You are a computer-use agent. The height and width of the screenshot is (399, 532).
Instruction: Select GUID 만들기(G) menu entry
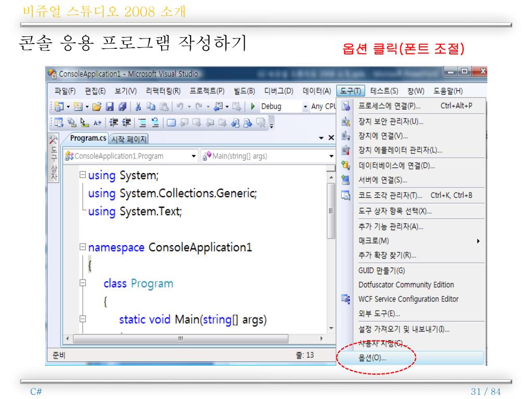[411, 270]
